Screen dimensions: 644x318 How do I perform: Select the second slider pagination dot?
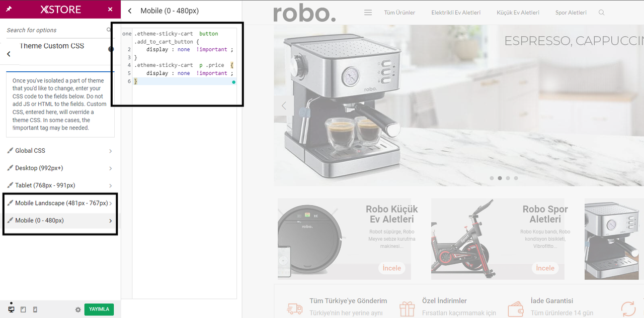click(x=500, y=178)
